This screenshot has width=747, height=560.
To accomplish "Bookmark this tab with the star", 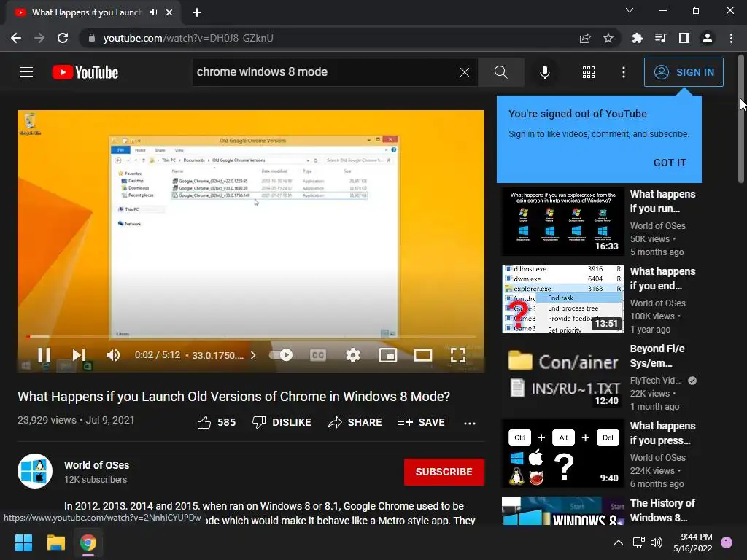I will [608, 38].
